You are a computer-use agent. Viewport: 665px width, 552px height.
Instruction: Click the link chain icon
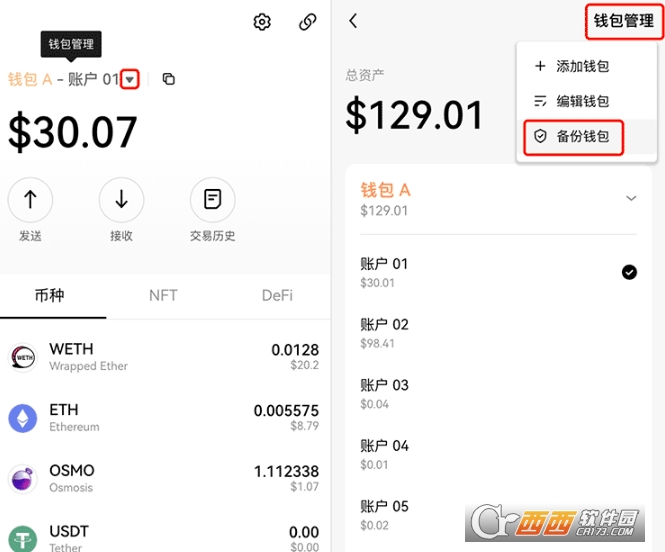tap(308, 22)
